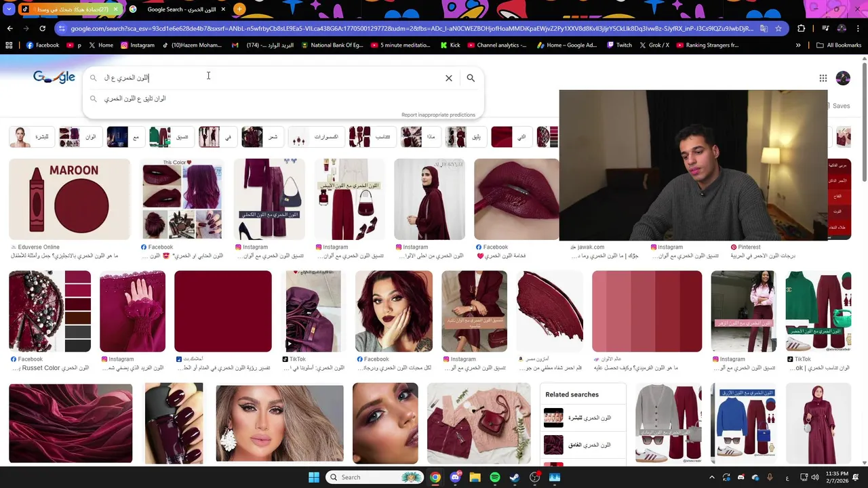
Task: Open the dark red lips image result
Action: coord(517,199)
